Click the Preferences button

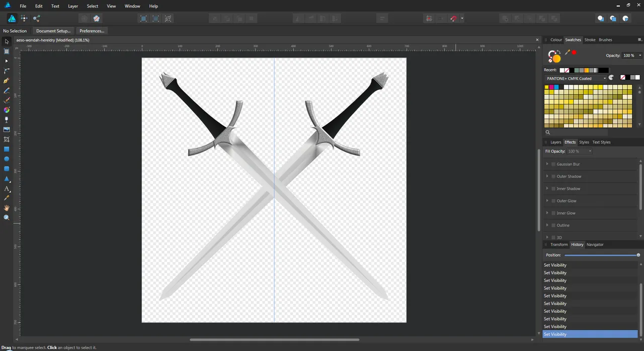92,31
